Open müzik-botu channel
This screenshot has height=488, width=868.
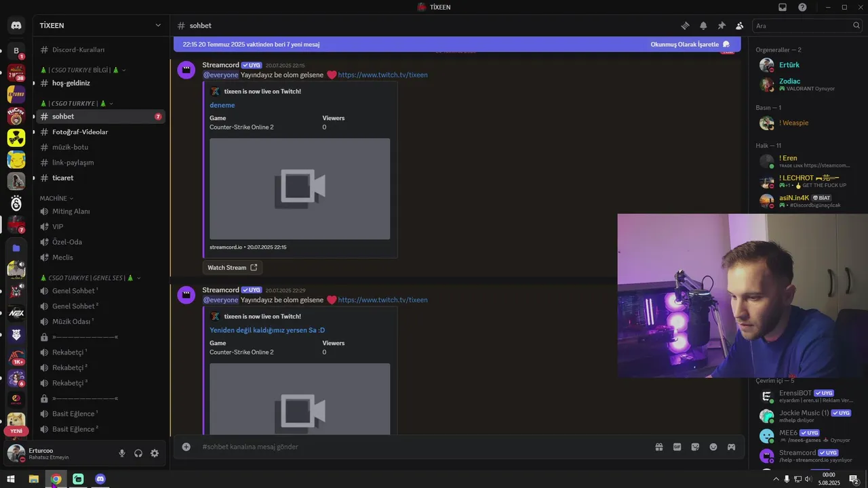(x=100, y=147)
